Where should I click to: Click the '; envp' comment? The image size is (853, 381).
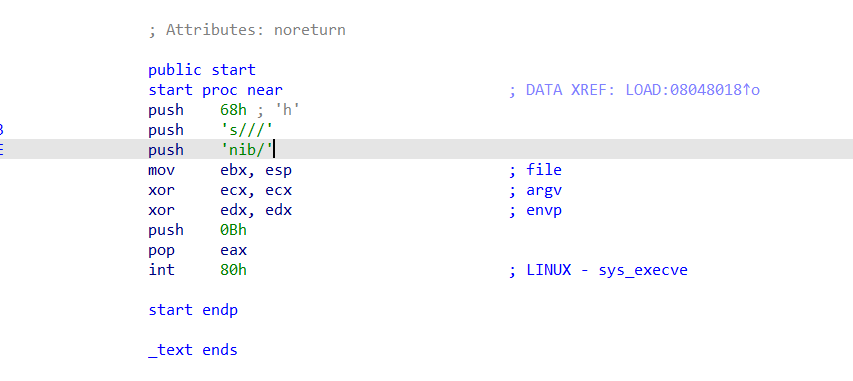[535, 210]
